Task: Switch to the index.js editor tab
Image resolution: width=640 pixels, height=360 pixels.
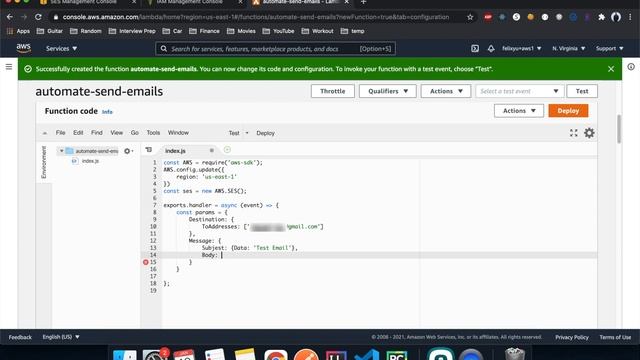Action: point(176,151)
